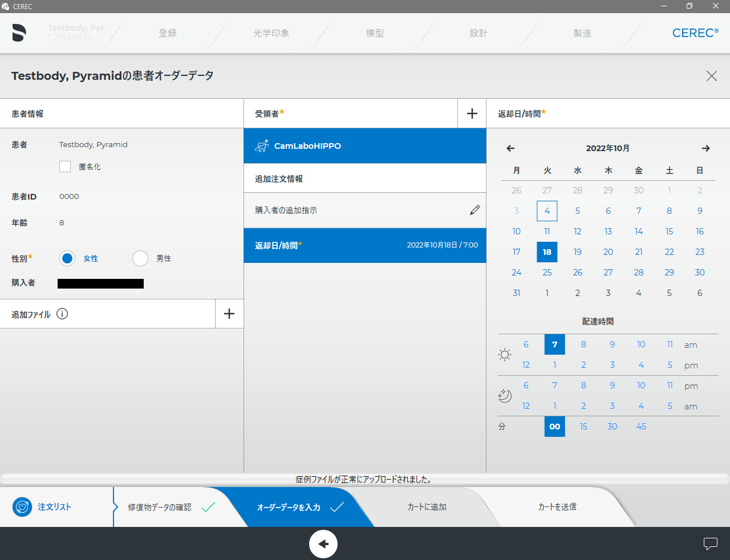
Task: Select October 4 in calendar
Action: pyautogui.click(x=547, y=211)
